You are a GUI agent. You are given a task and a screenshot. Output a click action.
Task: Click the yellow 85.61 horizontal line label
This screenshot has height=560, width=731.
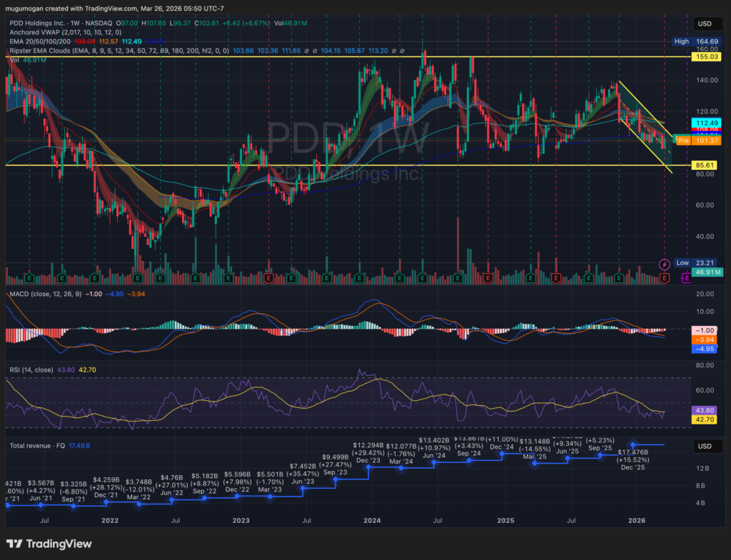pyautogui.click(x=705, y=165)
